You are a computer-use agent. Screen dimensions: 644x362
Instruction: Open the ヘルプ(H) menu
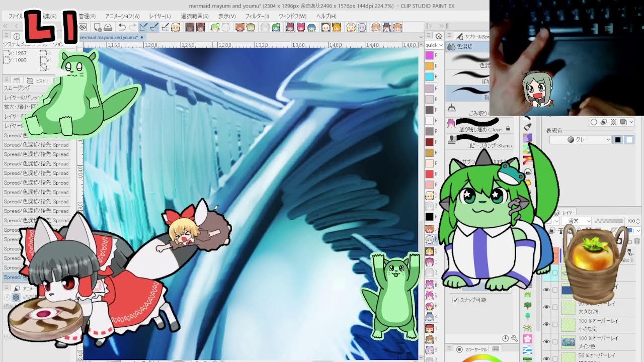pyautogui.click(x=326, y=16)
